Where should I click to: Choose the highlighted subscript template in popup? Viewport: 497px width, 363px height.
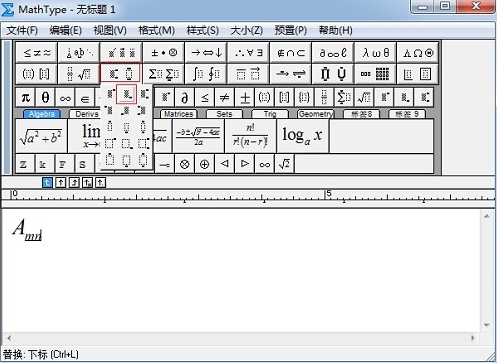(x=126, y=94)
